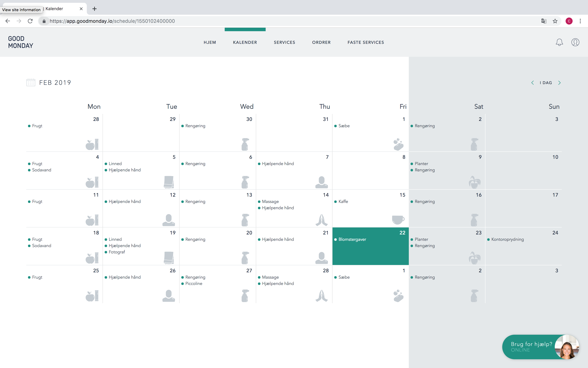Open the notifications bell
Image resolution: width=588 pixels, height=368 pixels.
click(x=559, y=42)
